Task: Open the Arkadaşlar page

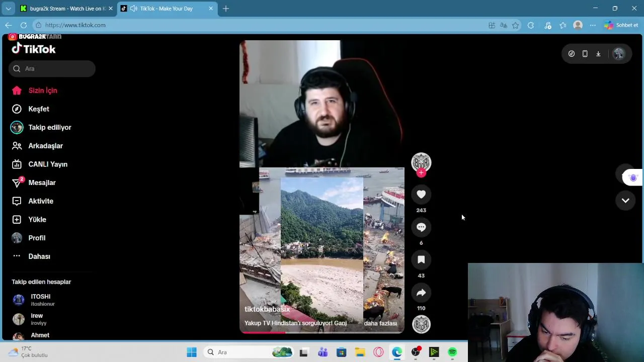Action: pos(37,146)
